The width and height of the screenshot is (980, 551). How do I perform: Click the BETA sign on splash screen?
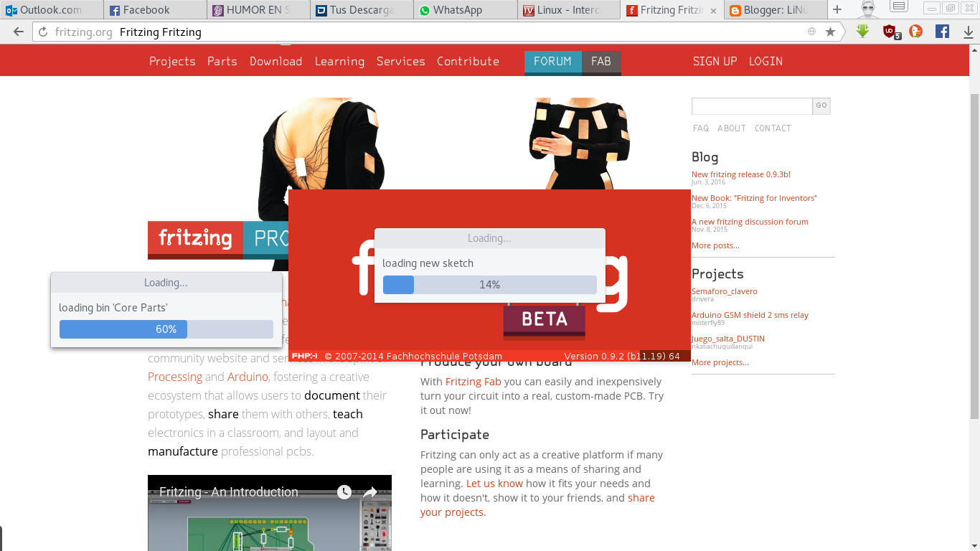click(545, 319)
